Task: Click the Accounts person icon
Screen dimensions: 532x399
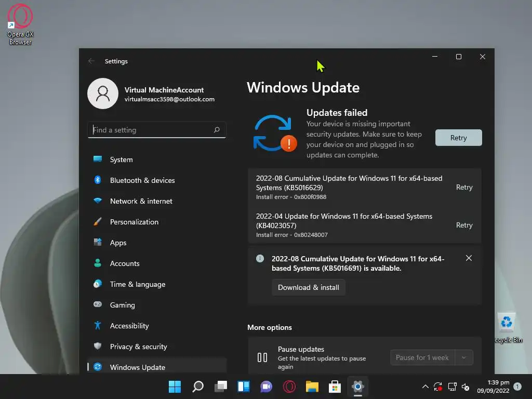Action: (98, 263)
